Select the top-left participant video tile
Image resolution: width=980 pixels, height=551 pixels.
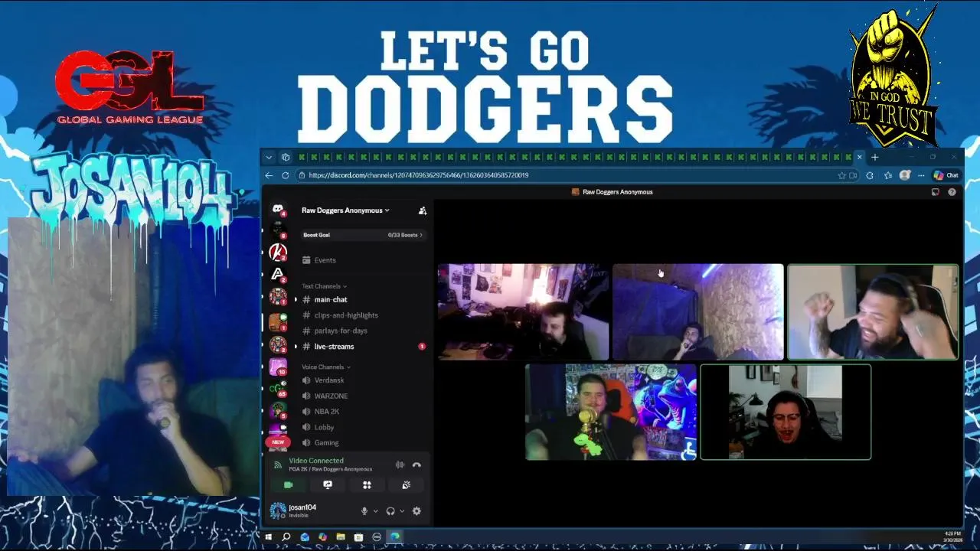523,311
